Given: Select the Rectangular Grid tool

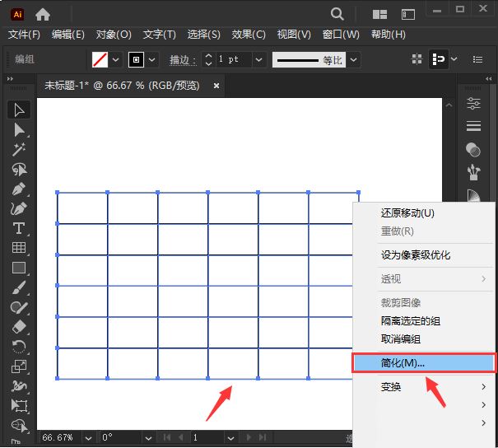Looking at the screenshot, I should click(x=19, y=248).
